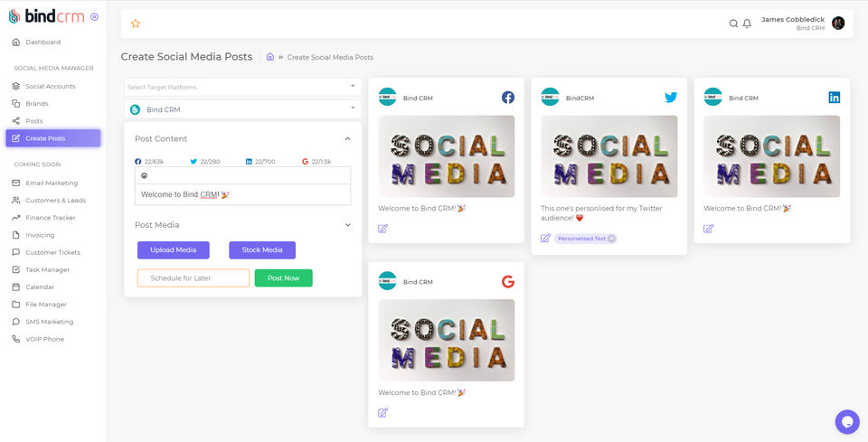
Task: Open the Calendar section
Action: (40, 287)
